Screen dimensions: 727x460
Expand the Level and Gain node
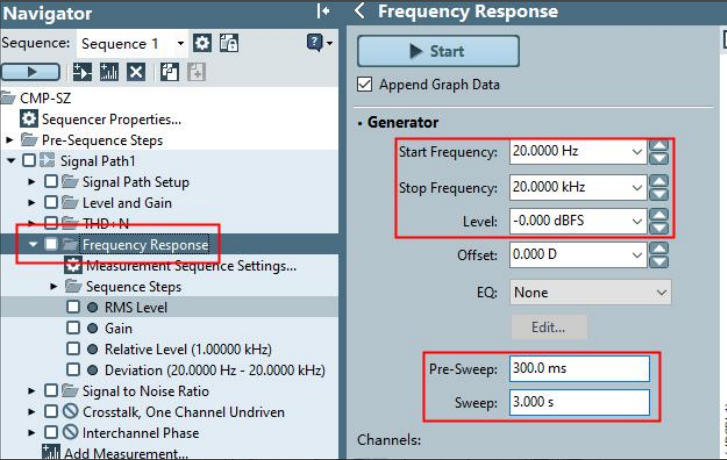click(32, 202)
